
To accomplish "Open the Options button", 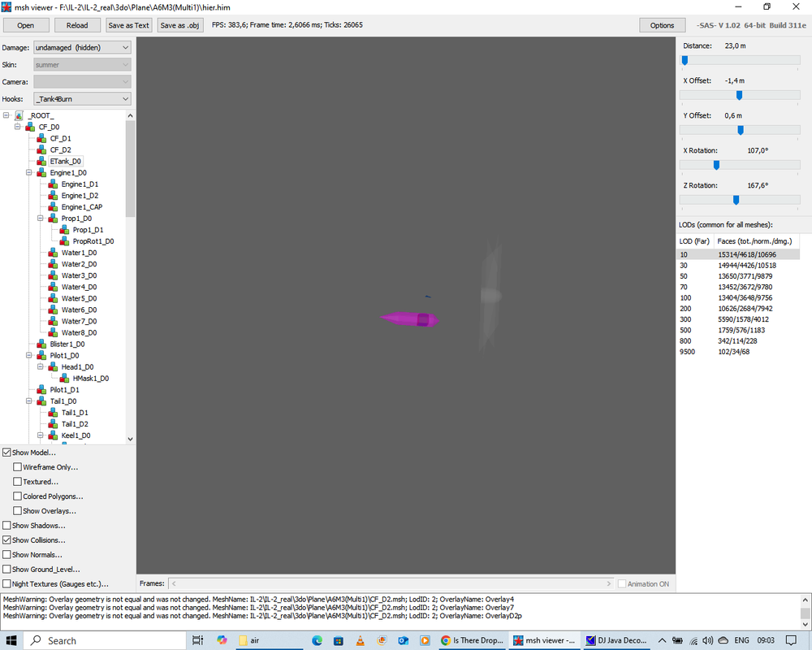I will [663, 25].
